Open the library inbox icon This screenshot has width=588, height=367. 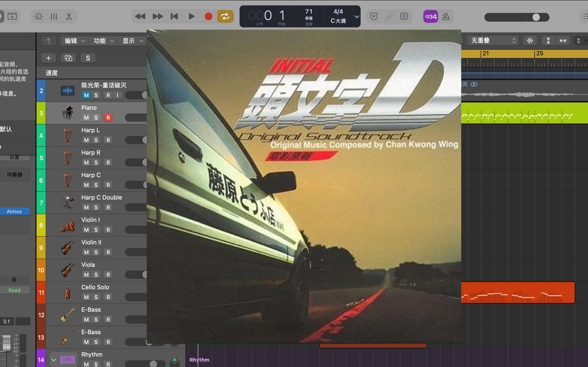(x=12, y=16)
